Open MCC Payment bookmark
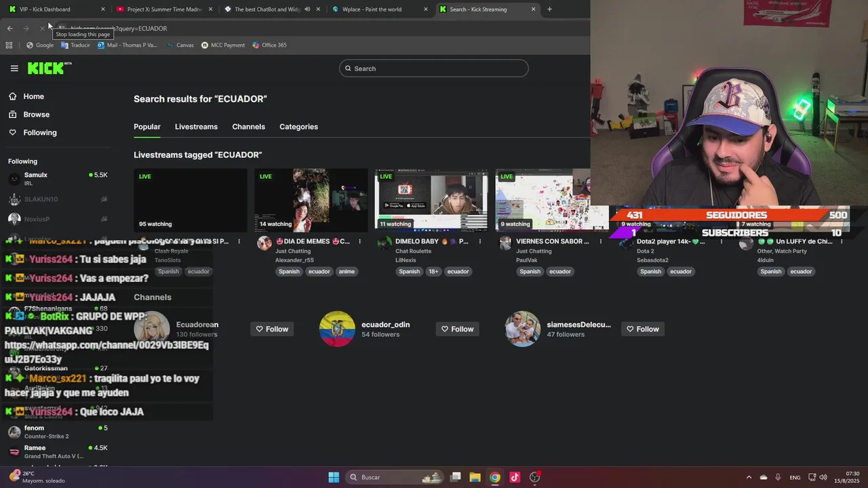This screenshot has width=868, height=488. click(223, 45)
